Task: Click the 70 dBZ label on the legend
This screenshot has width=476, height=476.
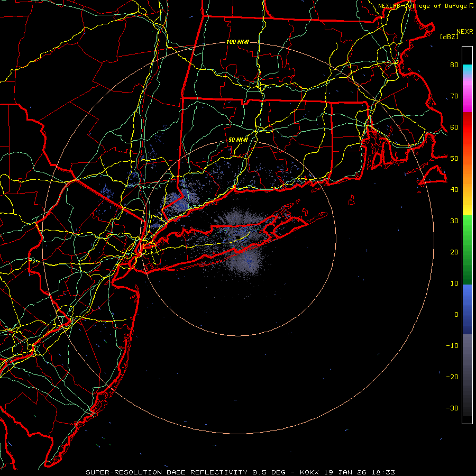Action: click(x=454, y=96)
